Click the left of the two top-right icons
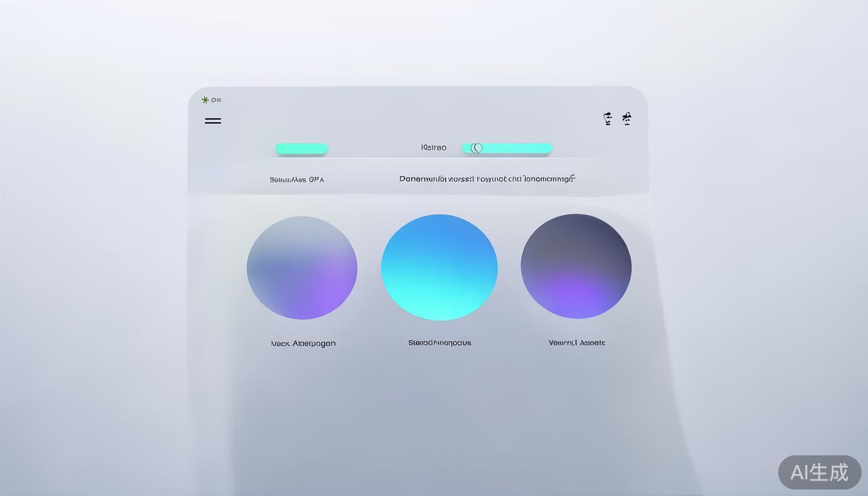Screen dimensions: 868x496 [607, 119]
